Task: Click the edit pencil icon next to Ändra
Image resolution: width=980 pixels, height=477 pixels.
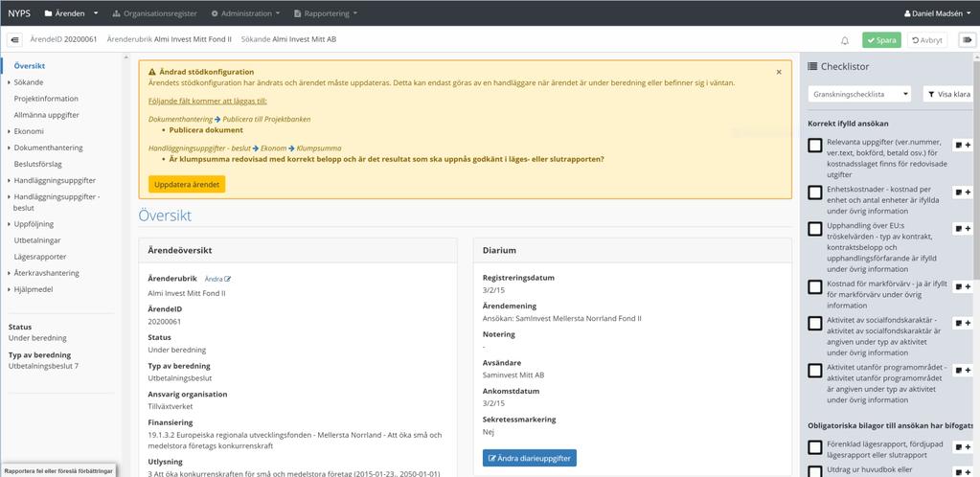Action: click(227, 279)
